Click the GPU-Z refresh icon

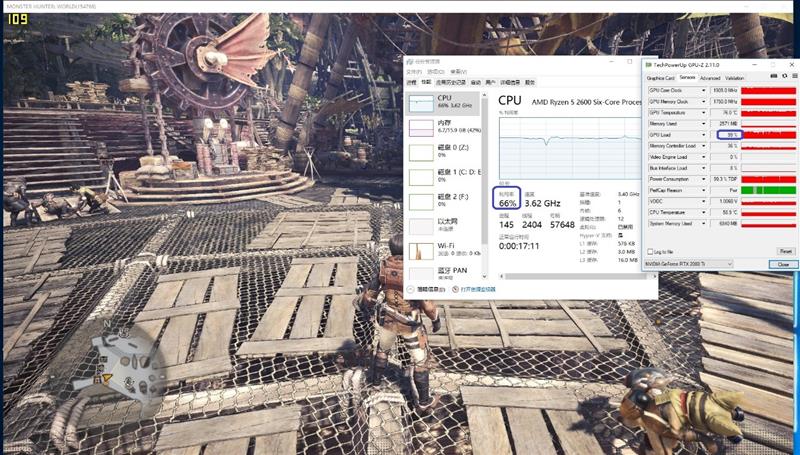click(782, 77)
